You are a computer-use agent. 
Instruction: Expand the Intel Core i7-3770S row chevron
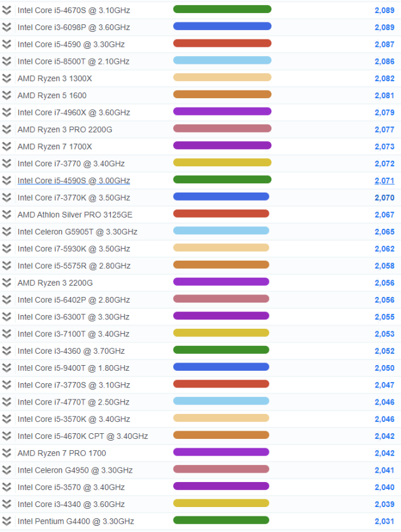(x=6, y=384)
